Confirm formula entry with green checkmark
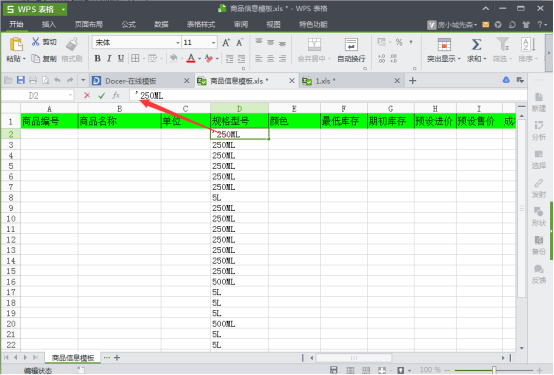 point(101,95)
